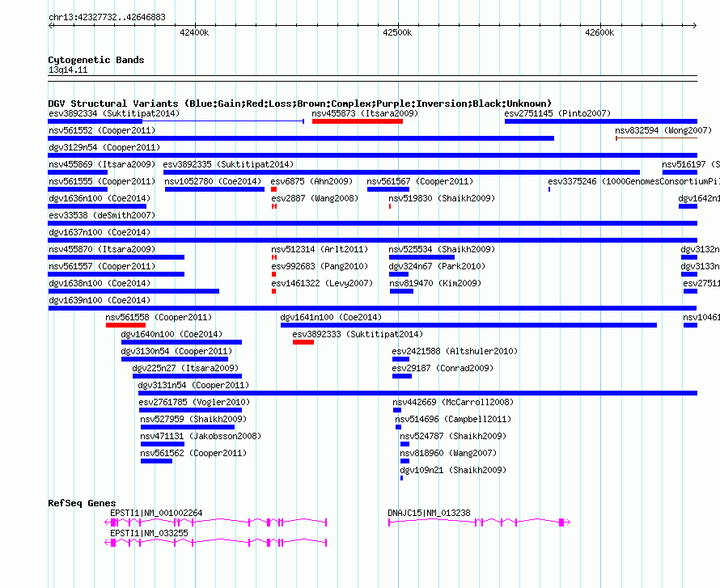The width and height of the screenshot is (720, 588).
Task: Click the 13q14.11 cytogenetic band label
Action: tap(68, 70)
